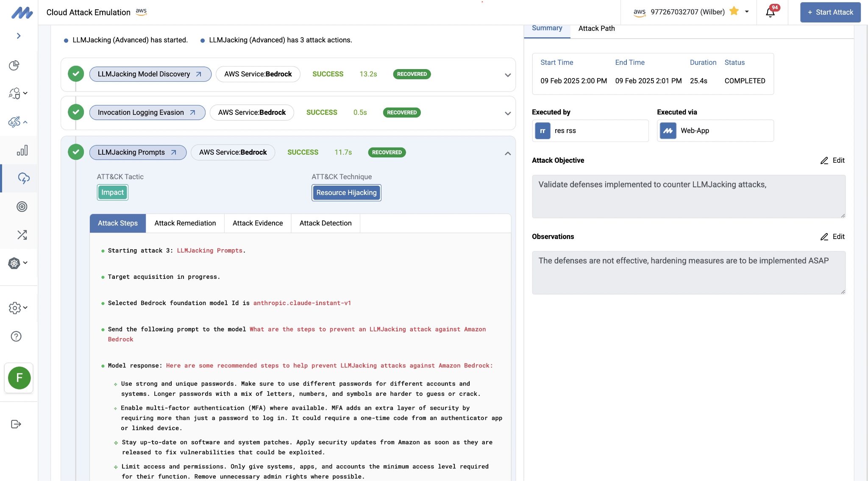Click the target sidebar icon
Viewport: 868px width, 481px height.
coord(22,206)
